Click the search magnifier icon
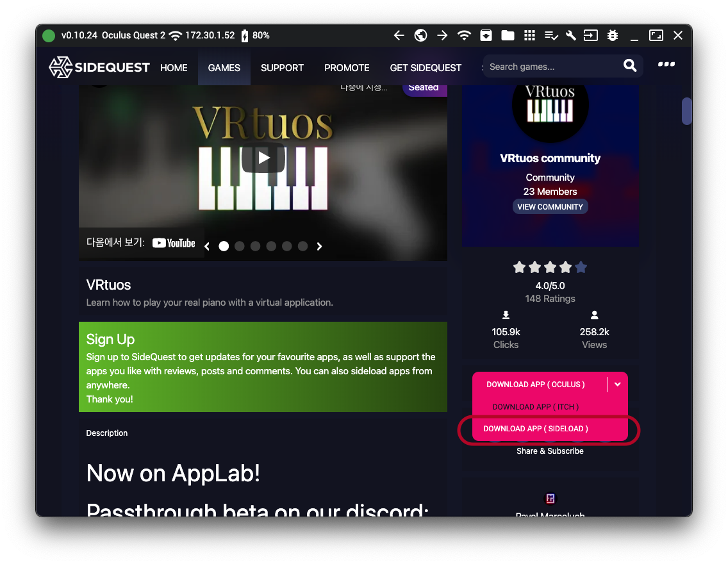Screen dimensions: 728x564 [630, 65]
